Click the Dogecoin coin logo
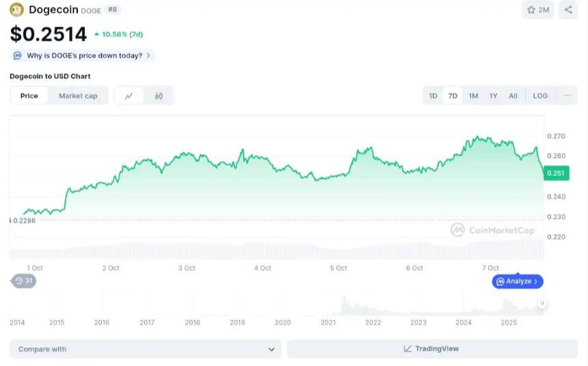Viewport: 588px width, 366px height. coord(16,10)
